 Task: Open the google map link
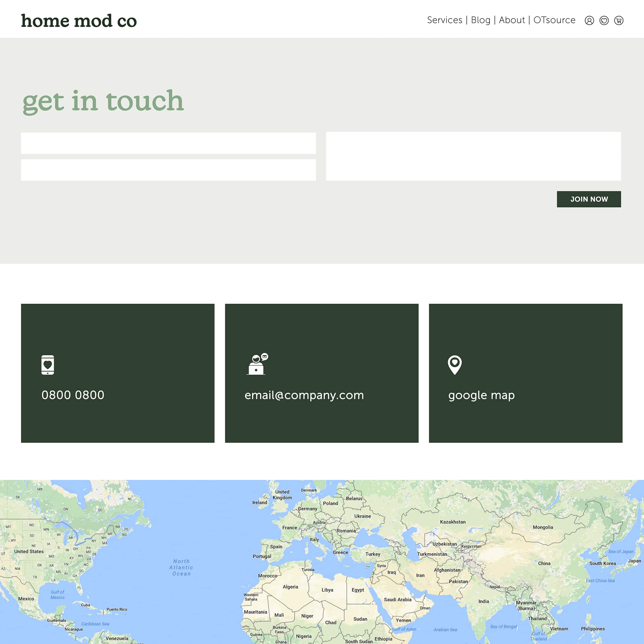pyautogui.click(x=481, y=395)
